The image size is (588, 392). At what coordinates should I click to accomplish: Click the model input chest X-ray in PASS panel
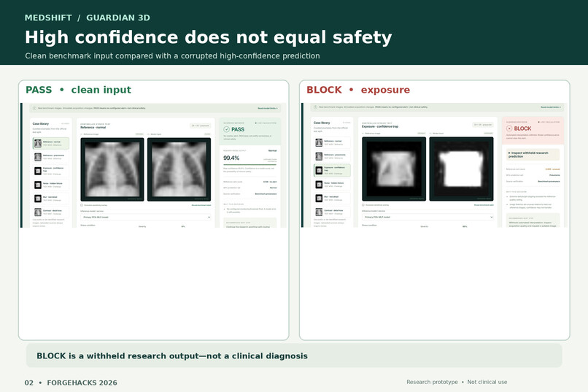(x=179, y=169)
